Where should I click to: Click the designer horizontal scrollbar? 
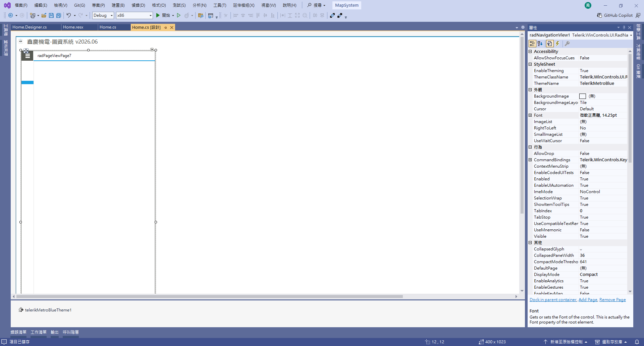[209, 296]
